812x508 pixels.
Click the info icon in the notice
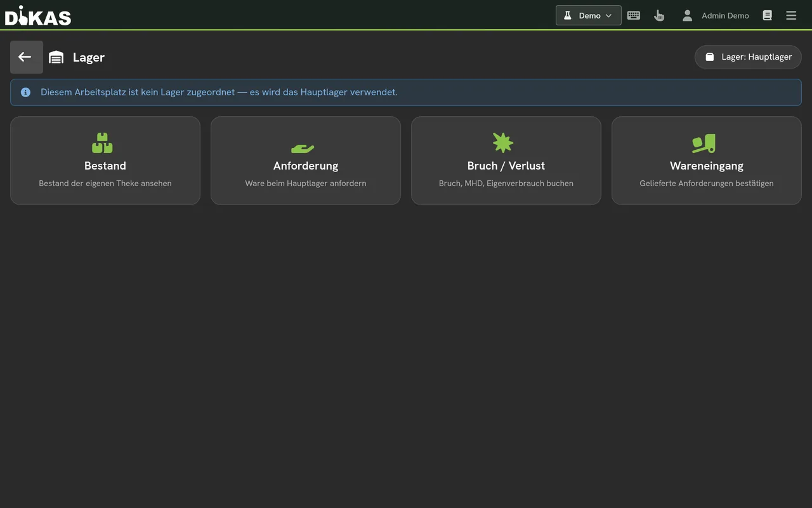[x=25, y=92]
